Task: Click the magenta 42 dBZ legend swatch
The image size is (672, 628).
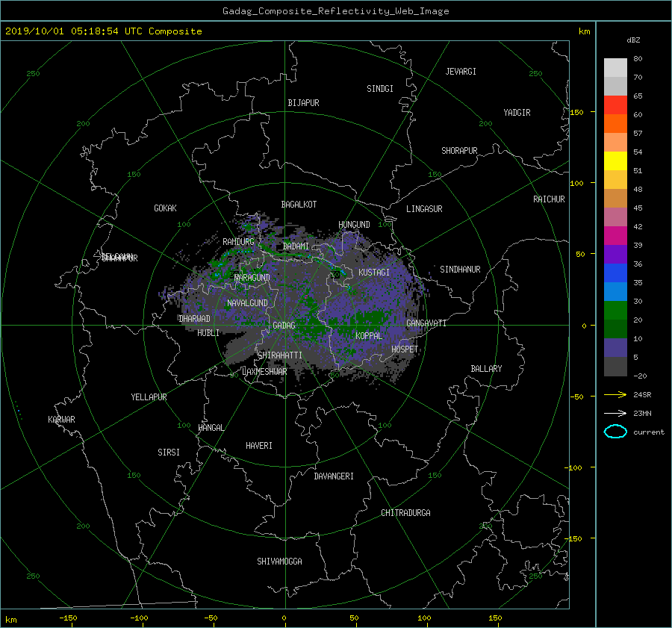Action: point(615,235)
